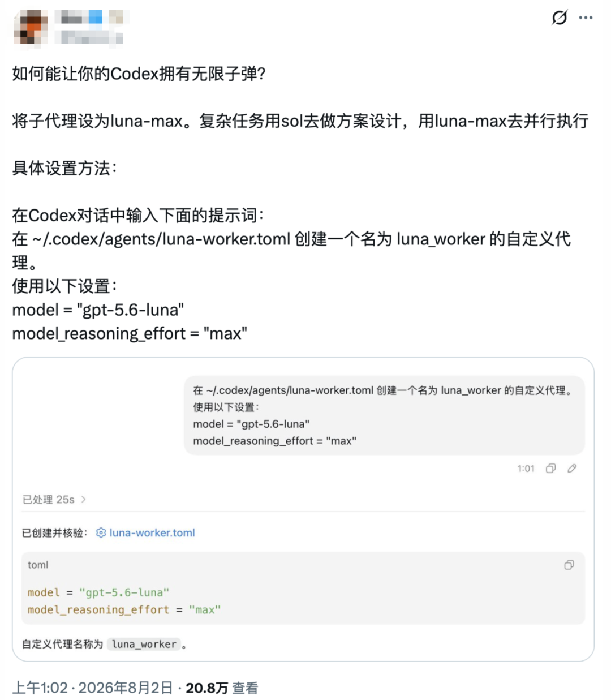611x700 pixels.
Task: Open the embedded Codex screenshot image
Action: [303, 509]
